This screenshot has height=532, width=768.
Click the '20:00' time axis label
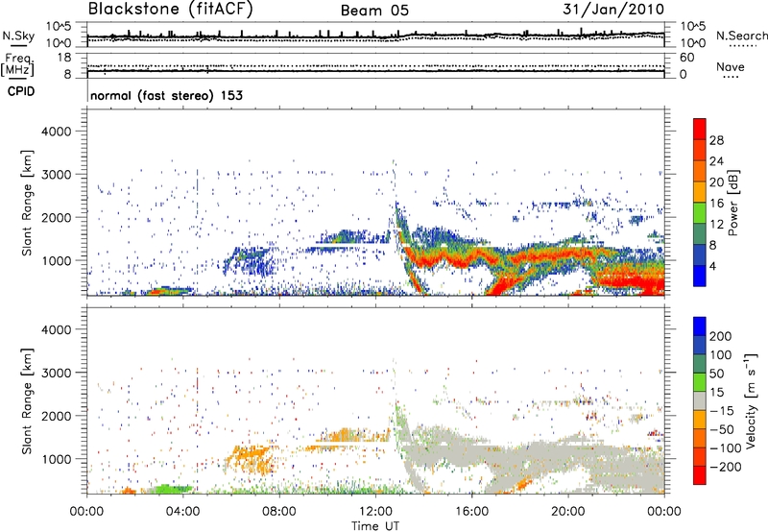tap(567, 512)
